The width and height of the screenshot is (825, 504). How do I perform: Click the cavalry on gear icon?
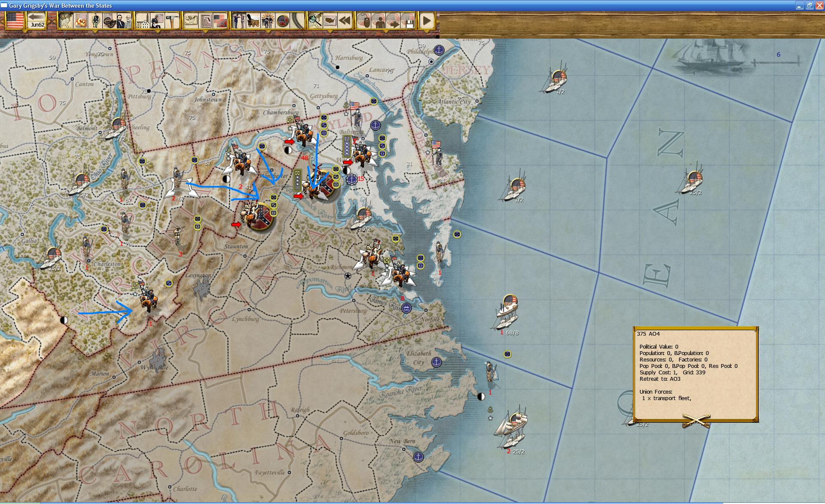point(268,21)
